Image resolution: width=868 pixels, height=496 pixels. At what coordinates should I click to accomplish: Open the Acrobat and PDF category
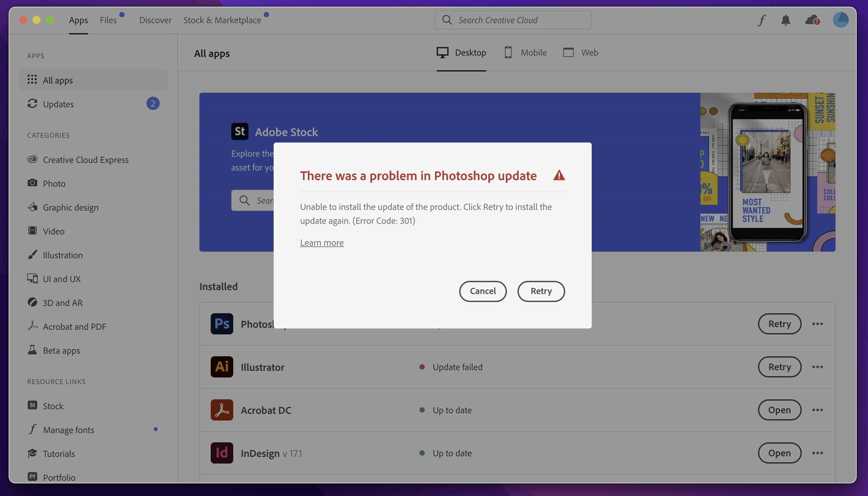pyautogui.click(x=93, y=326)
